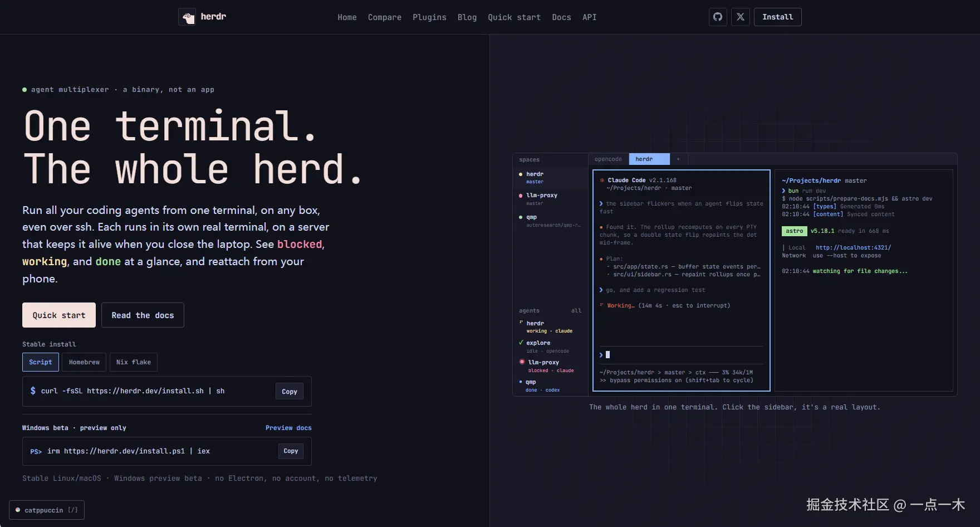This screenshot has width=980, height=527.
Task: Click the 'bypass permissions on' status line
Action: [676, 380]
